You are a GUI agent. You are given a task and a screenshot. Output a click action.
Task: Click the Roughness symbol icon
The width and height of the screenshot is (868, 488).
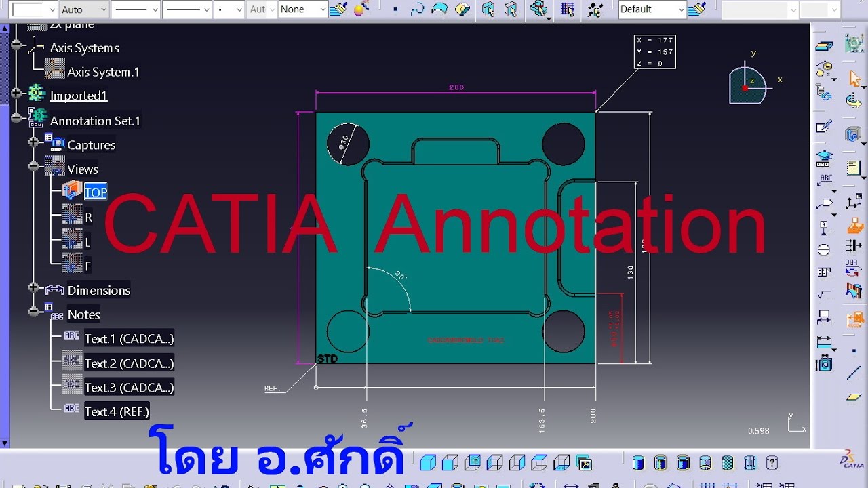pos(824,295)
